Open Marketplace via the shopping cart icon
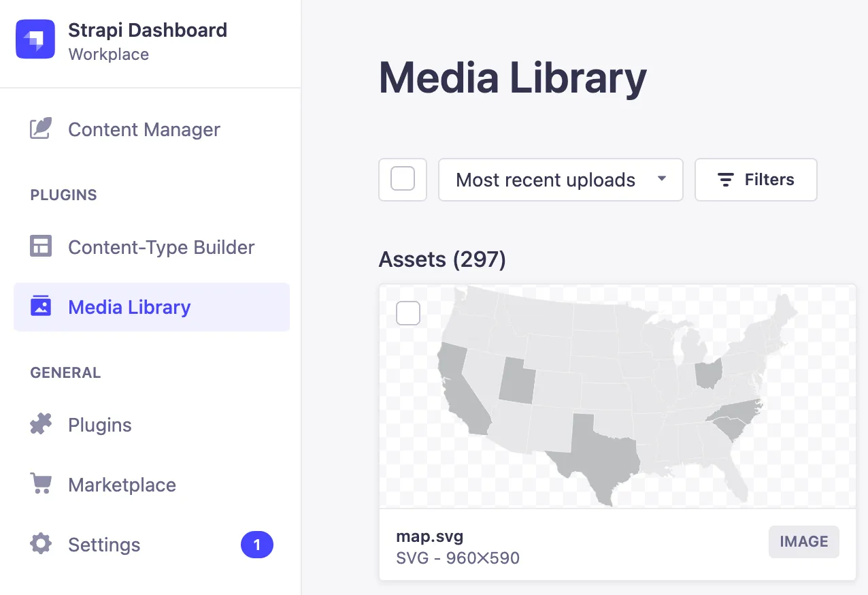This screenshot has width=868, height=595. 41,484
